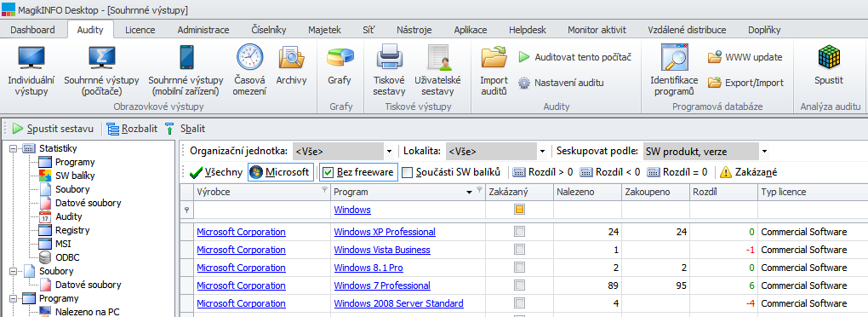Open Časová omezení clock icon
Viewport: 868px width, 317px height.
click(x=249, y=58)
